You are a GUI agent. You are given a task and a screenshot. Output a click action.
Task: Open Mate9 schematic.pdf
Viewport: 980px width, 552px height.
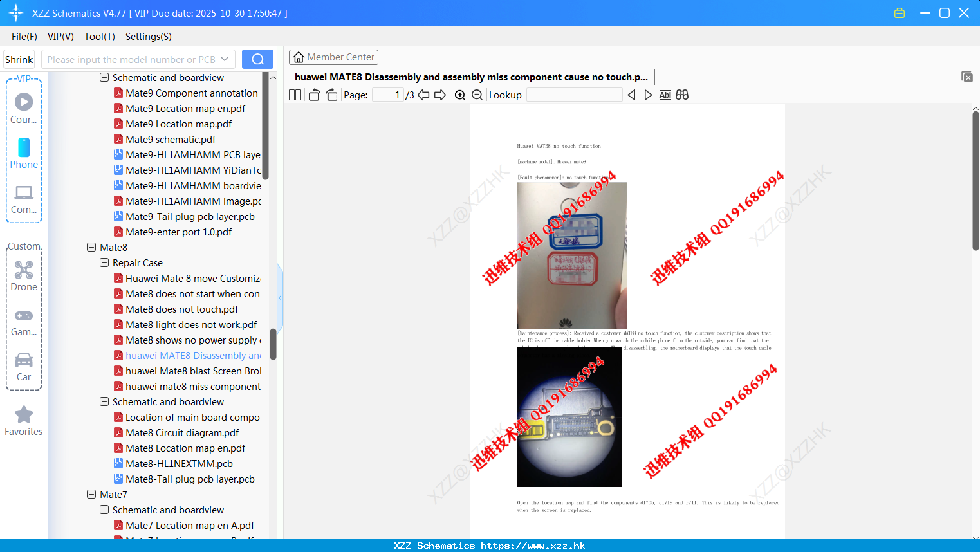[x=165, y=139]
